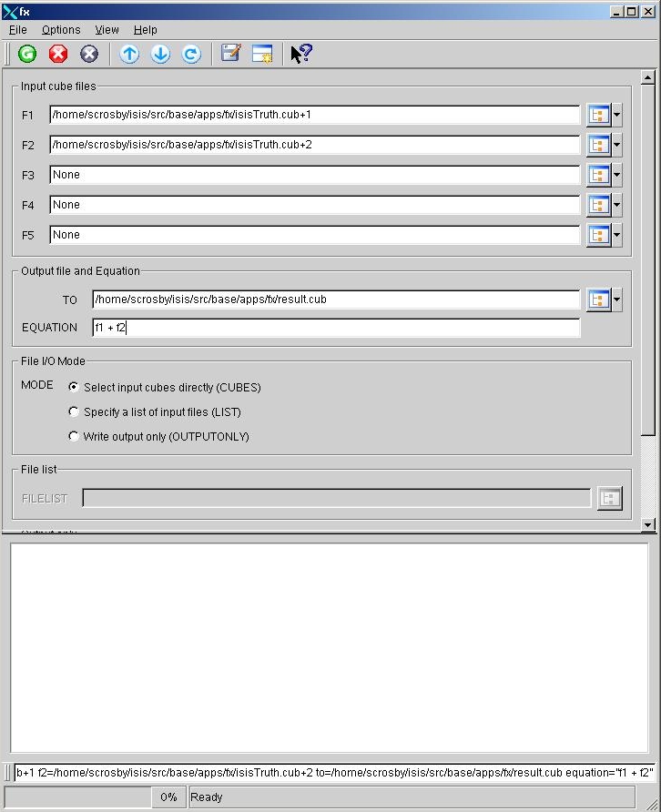Select the OUTPUTONLY mode radio button
Image resolution: width=661 pixels, height=812 pixels.
coord(74,436)
